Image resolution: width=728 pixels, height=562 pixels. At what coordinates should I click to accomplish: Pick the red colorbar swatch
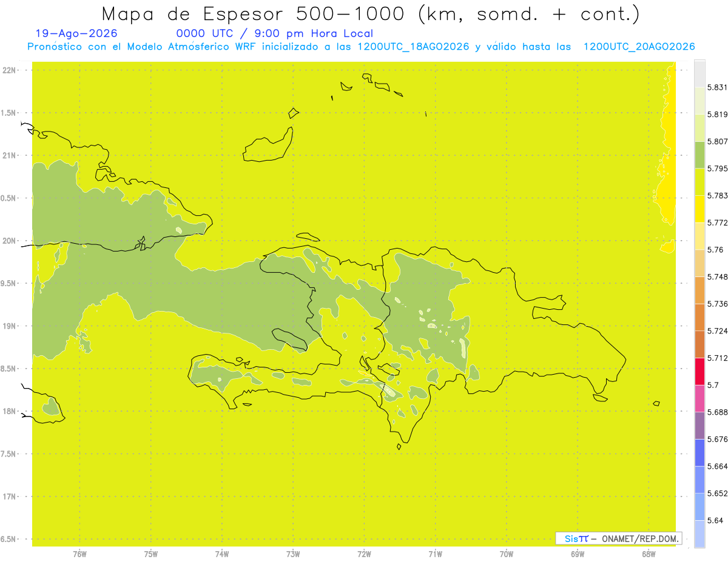tap(699, 371)
